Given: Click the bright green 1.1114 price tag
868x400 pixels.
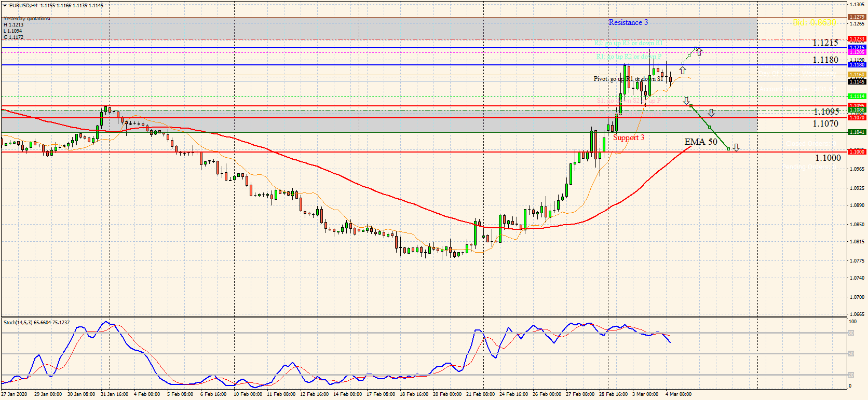Looking at the screenshot, I should coord(857,96).
